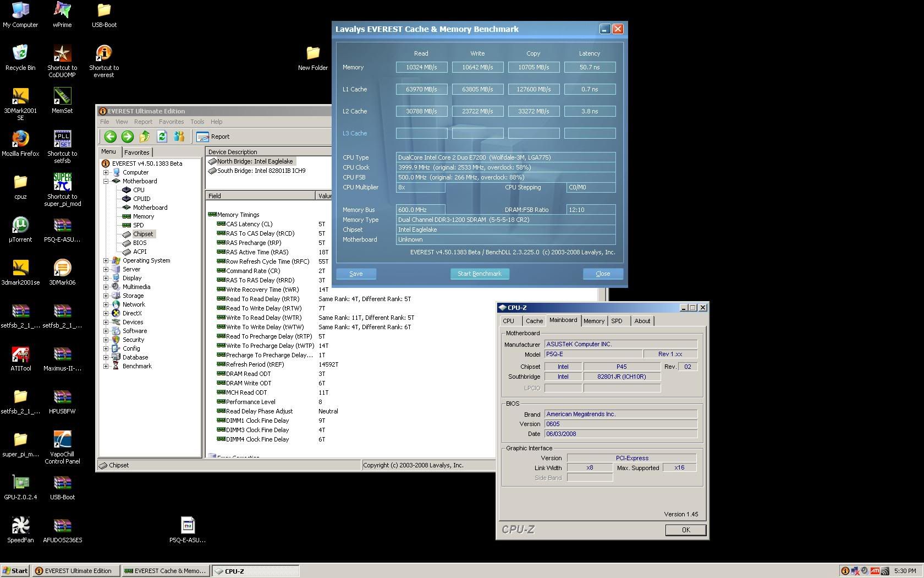Select the Recycle Bin icon
The height and width of the screenshot is (578, 924).
tap(20, 58)
